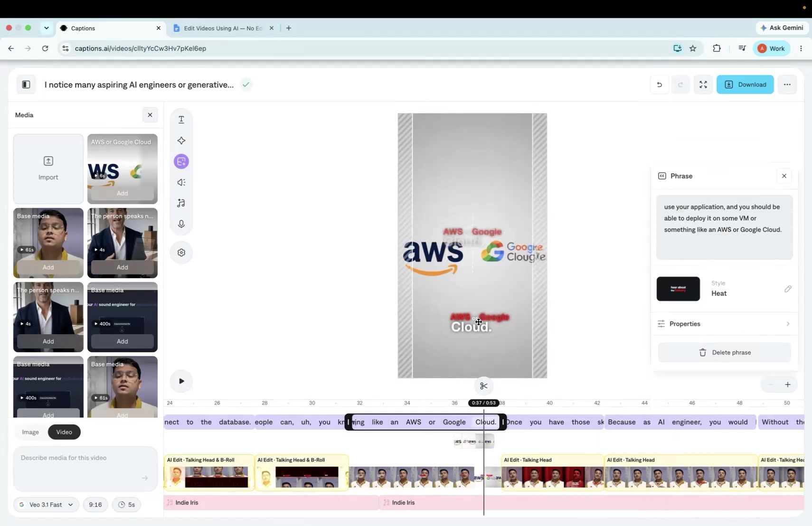Click the Import media tile
Viewport: 812px width, 526px height.
pos(48,169)
